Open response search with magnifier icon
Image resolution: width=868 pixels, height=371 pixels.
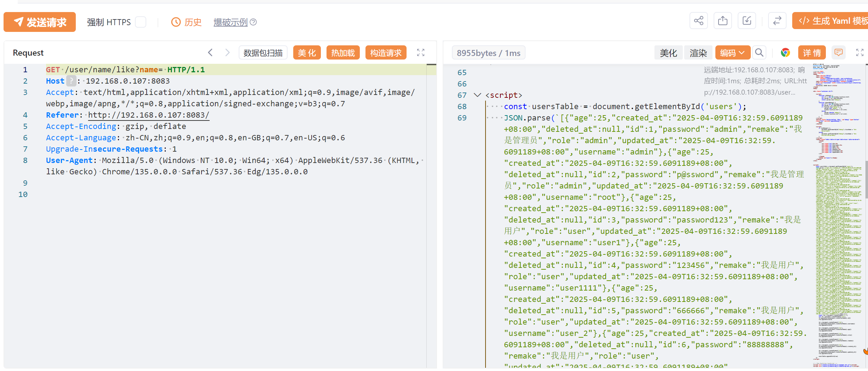point(759,53)
